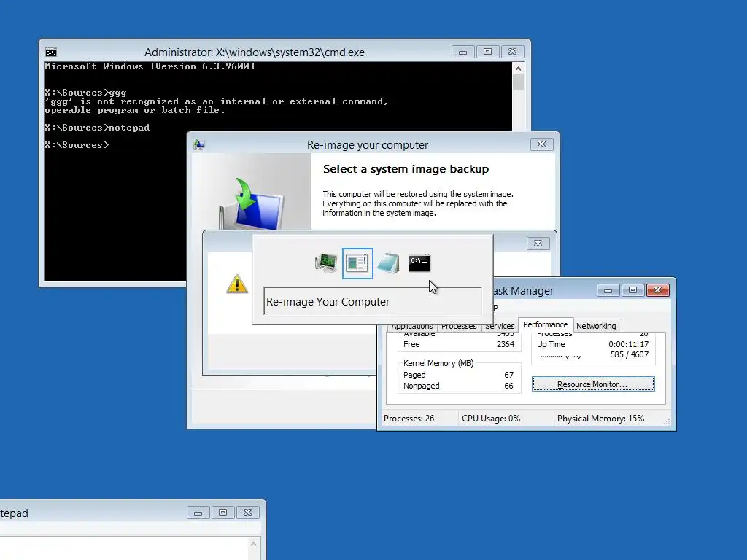Click the cmd.exe scrollbar up arrow

(519, 69)
